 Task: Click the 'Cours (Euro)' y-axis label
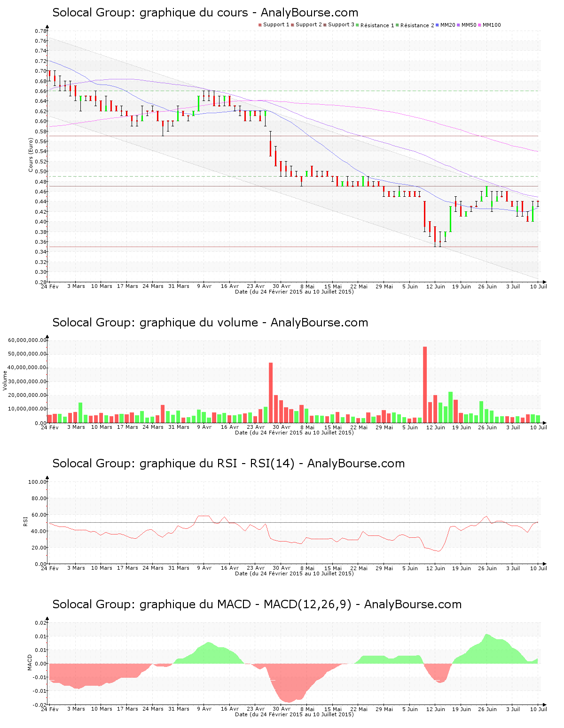pyautogui.click(x=31, y=155)
